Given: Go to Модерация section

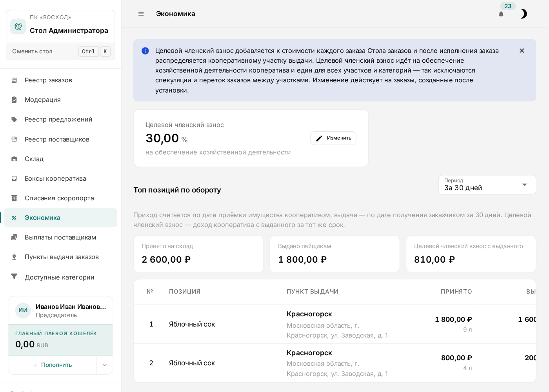Looking at the screenshot, I should point(60,100).
